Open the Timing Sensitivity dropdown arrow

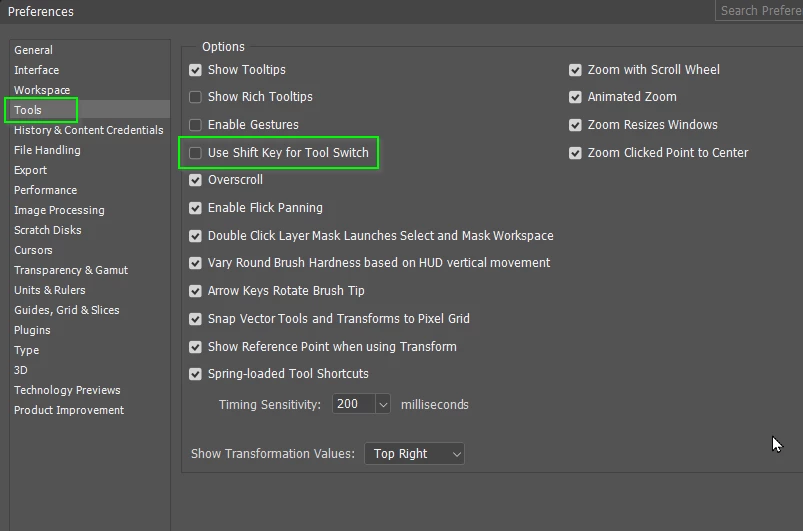pyautogui.click(x=383, y=405)
